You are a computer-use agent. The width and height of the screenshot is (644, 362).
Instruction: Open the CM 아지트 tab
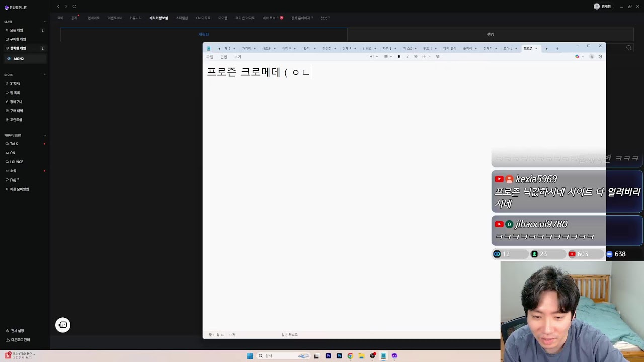(x=203, y=18)
